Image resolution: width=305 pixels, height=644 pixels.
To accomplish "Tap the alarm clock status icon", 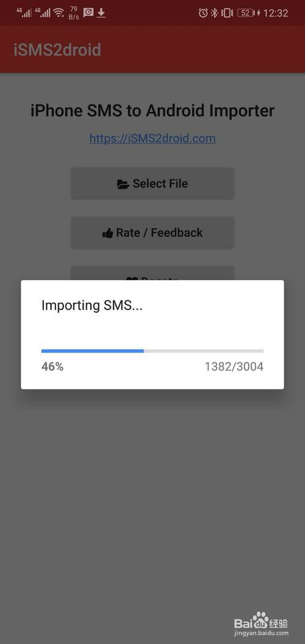I will click(x=203, y=13).
